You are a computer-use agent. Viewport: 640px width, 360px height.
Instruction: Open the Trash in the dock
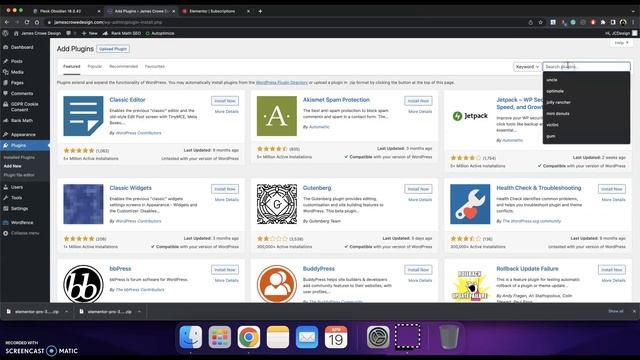point(449,337)
